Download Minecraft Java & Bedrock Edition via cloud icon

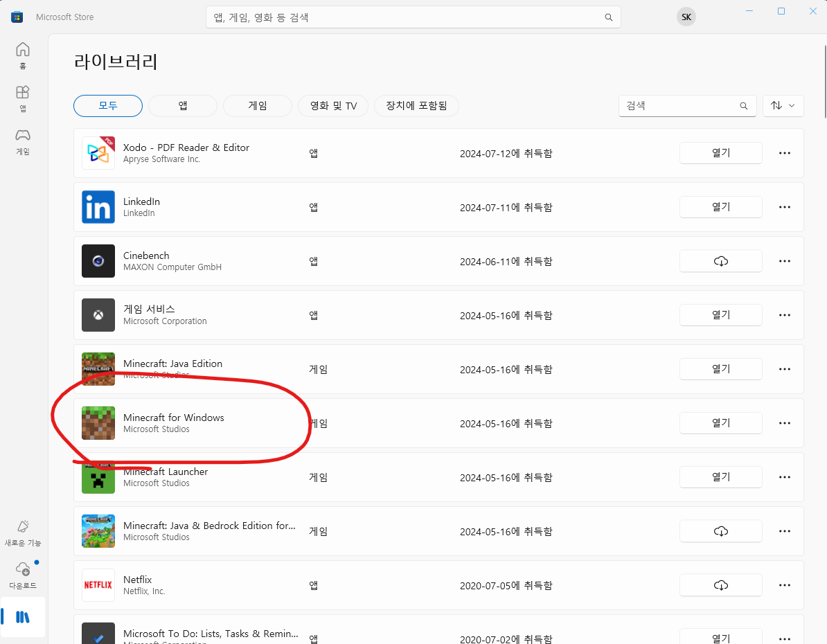coord(720,531)
